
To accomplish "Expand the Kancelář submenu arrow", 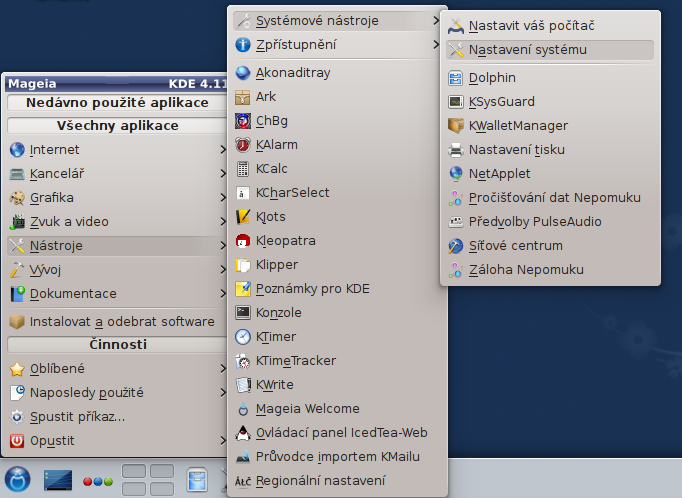I will tap(223, 174).
